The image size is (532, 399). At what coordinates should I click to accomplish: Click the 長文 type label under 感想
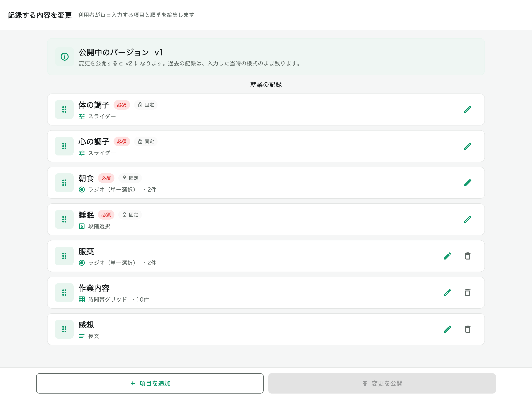[93, 336]
